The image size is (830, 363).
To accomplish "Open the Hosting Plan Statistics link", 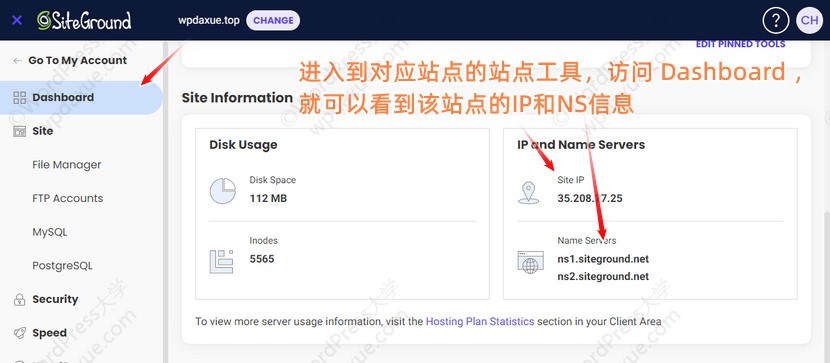I will coord(480,321).
